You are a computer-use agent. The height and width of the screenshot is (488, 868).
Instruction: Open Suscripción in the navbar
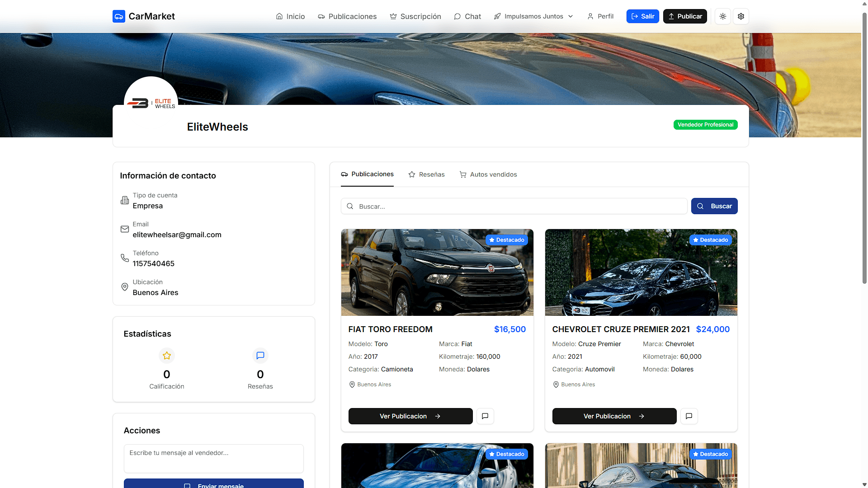pyautogui.click(x=415, y=16)
